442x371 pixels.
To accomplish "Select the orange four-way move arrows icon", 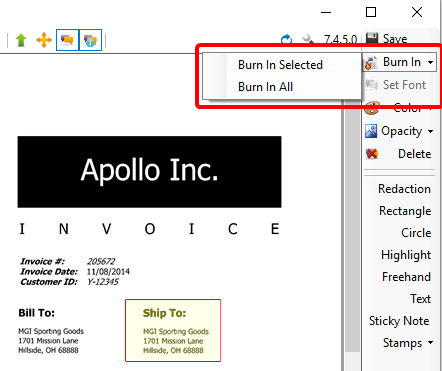I will tap(44, 40).
